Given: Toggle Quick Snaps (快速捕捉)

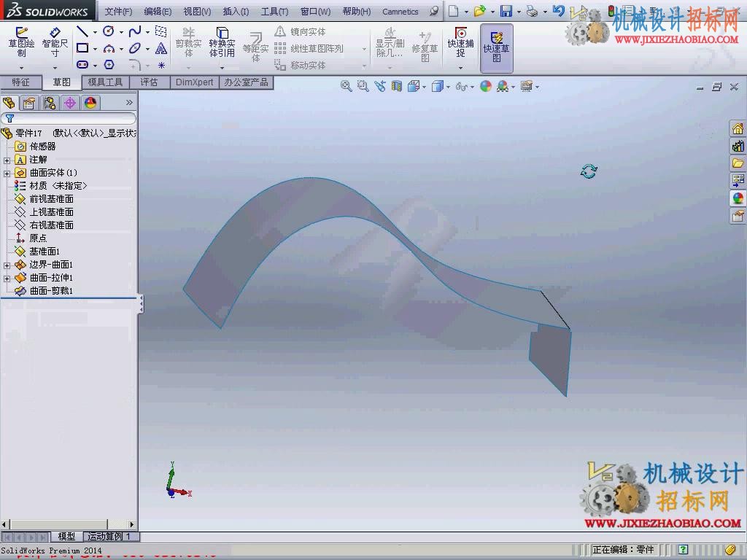Looking at the screenshot, I should tap(461, 42).
